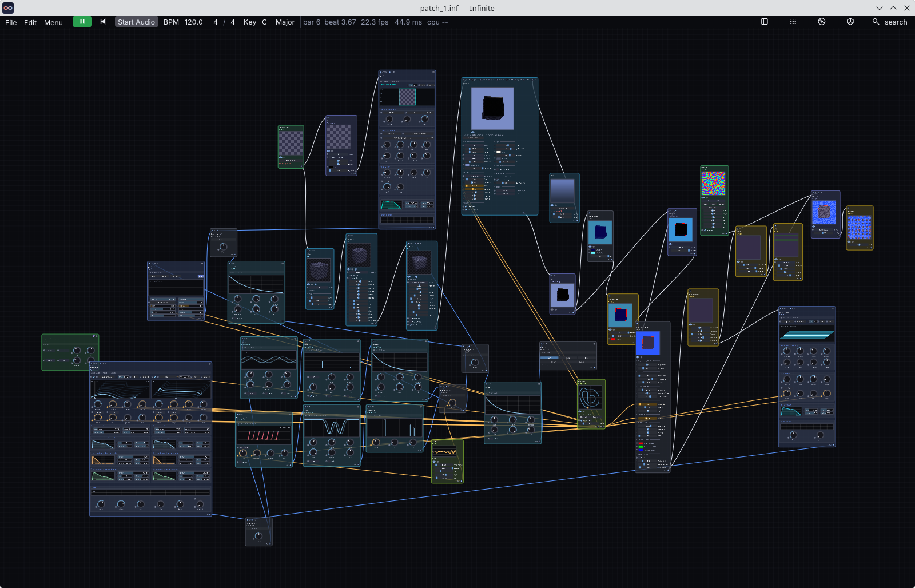Image resolution: width=915 pixels, height=588 pixels.
Task: Select the rainbow noise texture thumbnail
Action: pyautogui.click(x=713, y=184)
